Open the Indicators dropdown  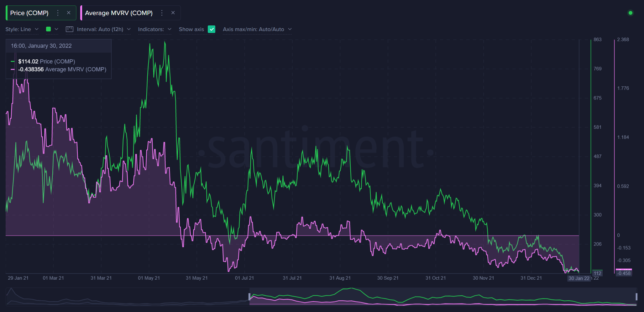pos(155,29)
